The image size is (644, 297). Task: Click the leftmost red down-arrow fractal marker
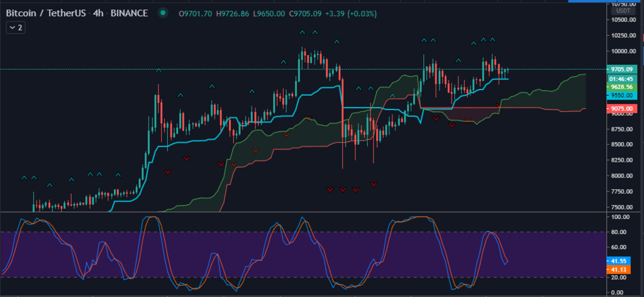tap(167, 171)
